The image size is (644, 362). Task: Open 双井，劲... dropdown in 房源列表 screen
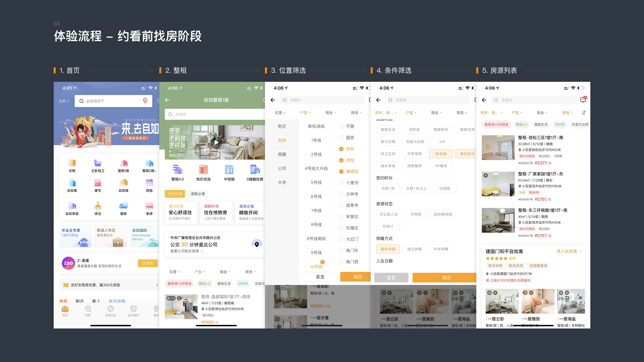click(492, 113)
